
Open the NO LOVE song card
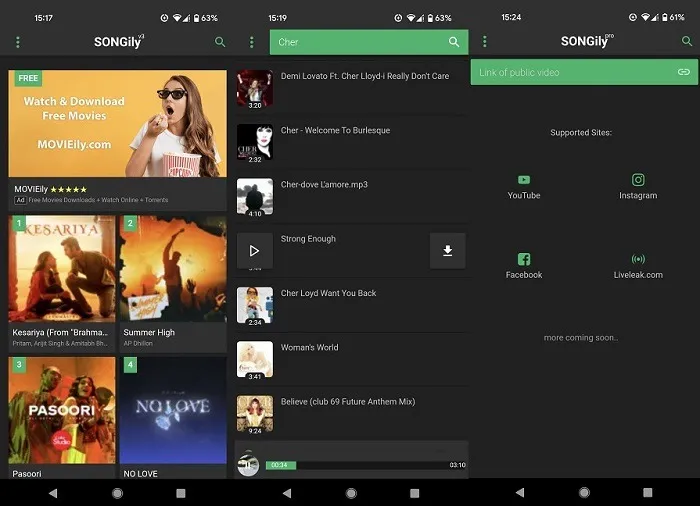173,417
